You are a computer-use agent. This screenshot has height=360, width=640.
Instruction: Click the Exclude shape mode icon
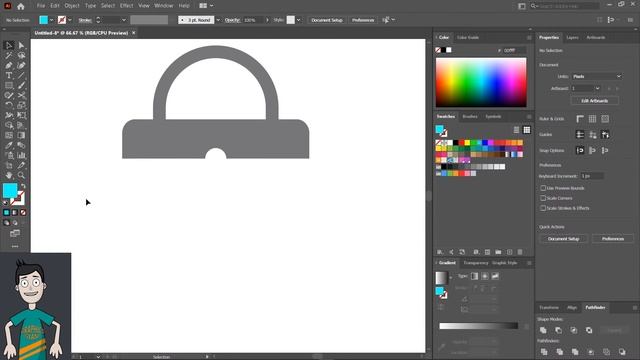click(x=589, y=330)
